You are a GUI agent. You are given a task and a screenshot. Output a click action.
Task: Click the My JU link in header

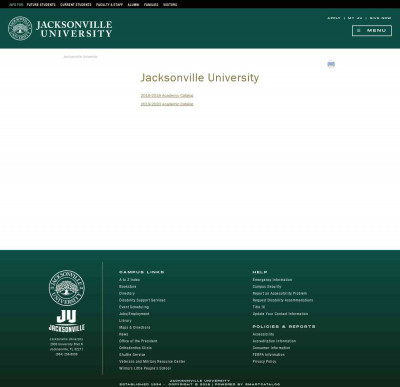[355, 18]
